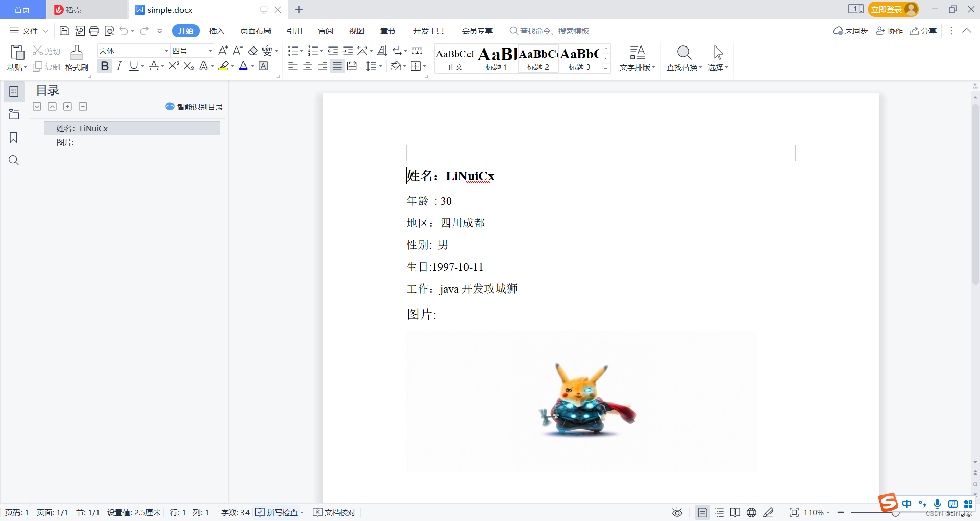Open Print Preview icon
Image resolution: width=980 pixels, height=521 pixels.
point(109,31)
